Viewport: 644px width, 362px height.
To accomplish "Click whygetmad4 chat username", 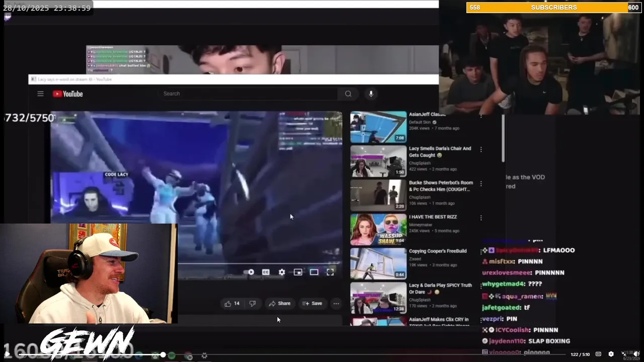I will tap(504, 284).
